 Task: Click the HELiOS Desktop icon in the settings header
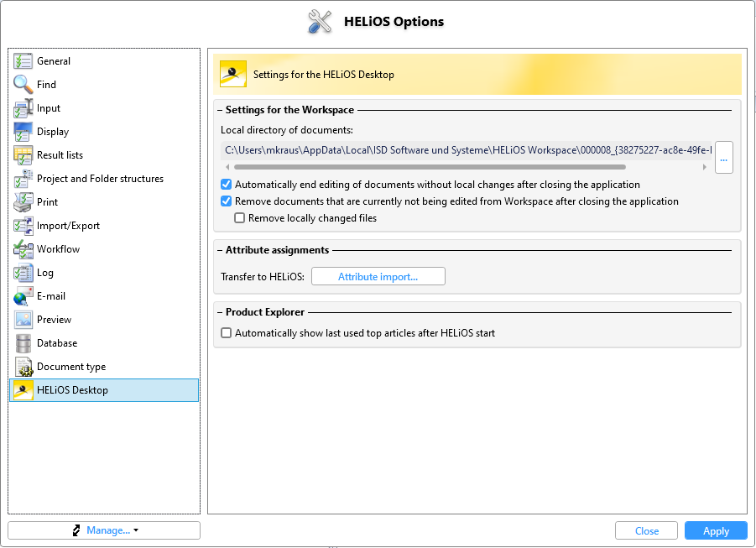(x=233, y=74)
